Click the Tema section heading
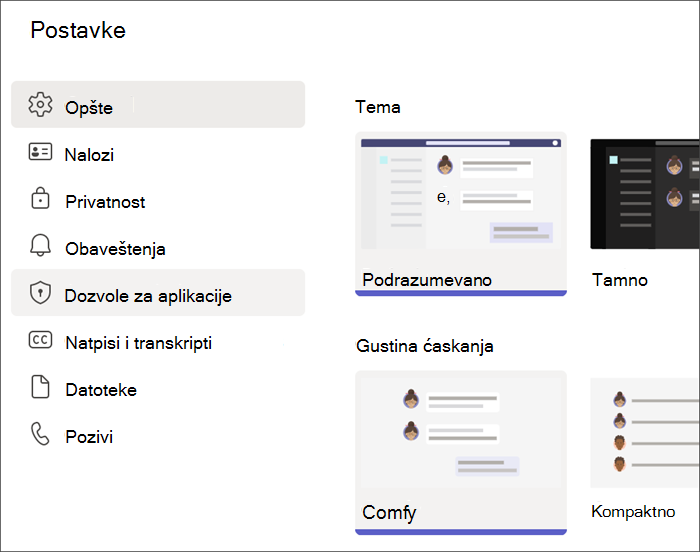Viewport: 700px width, 552px height. (x=378, y=107)
